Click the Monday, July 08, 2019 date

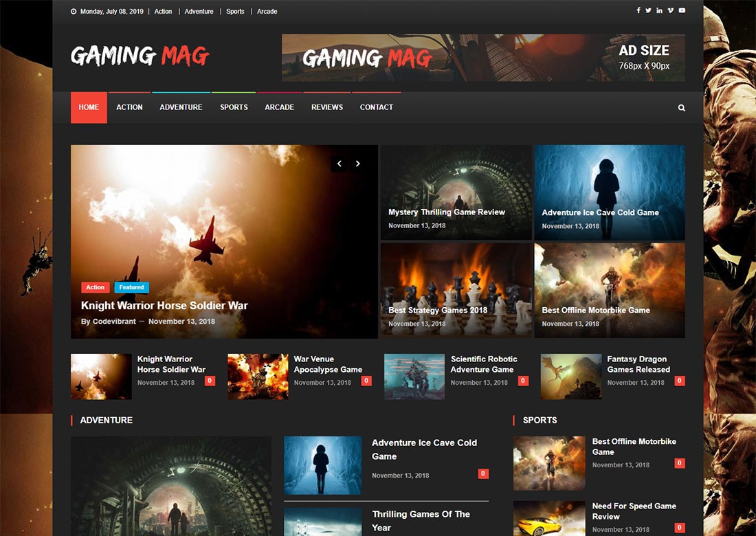(111, 12)
